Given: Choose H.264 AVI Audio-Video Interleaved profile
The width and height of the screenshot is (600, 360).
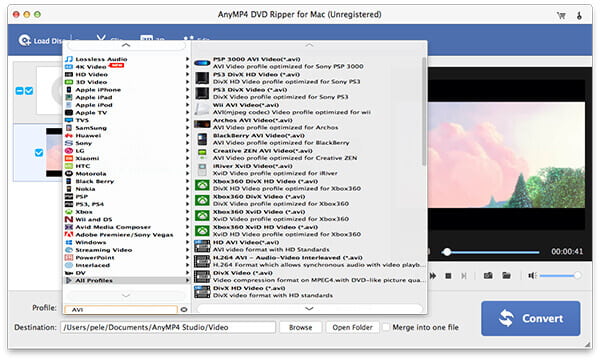Looking at the screenshot, I should tap(308, 261).
